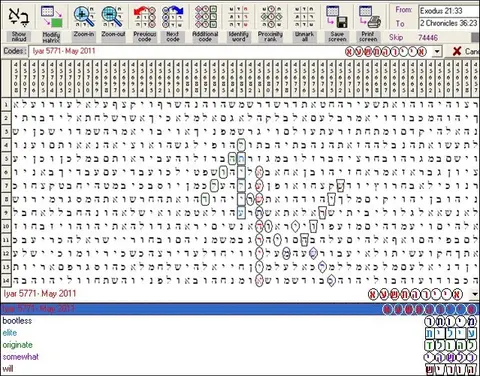Click the Hebrew letters beside 'somewhat'

pyautogui.click(x=450, y=357)
